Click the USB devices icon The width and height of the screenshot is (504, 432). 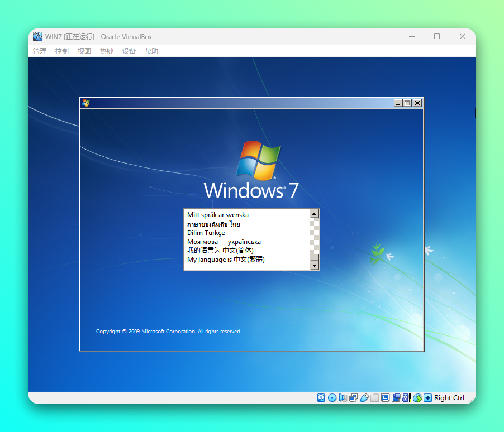(364, 397)
